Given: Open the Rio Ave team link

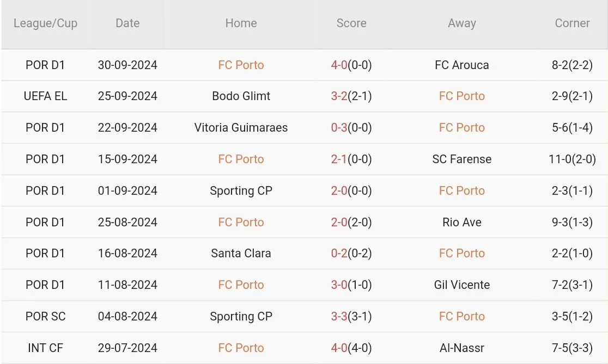Looking at the screenshot, I should (x=462, y=223).
